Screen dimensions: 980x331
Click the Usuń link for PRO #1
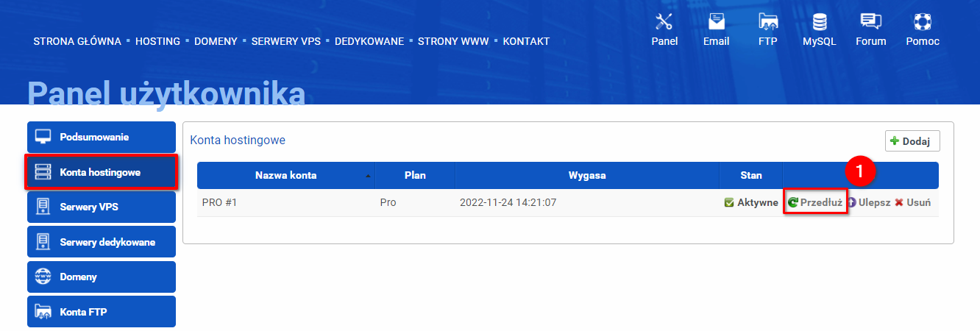pos(912,202)
